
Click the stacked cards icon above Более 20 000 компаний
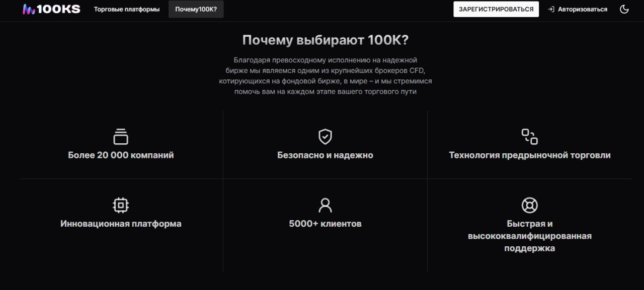click(121, 136)
